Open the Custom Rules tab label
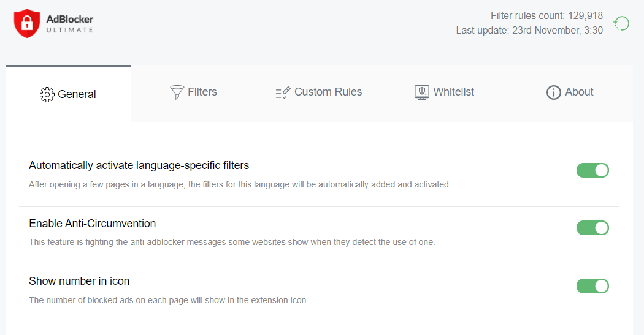 (328, 92)
